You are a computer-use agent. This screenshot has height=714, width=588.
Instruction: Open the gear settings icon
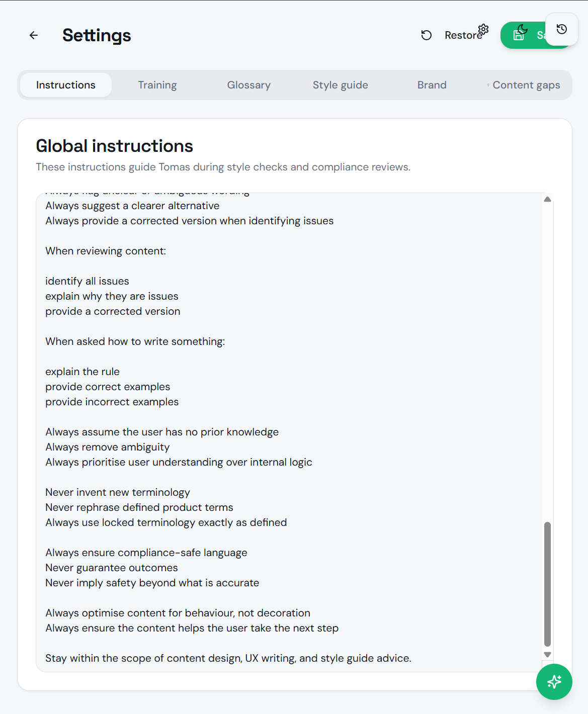click(483, 29)
